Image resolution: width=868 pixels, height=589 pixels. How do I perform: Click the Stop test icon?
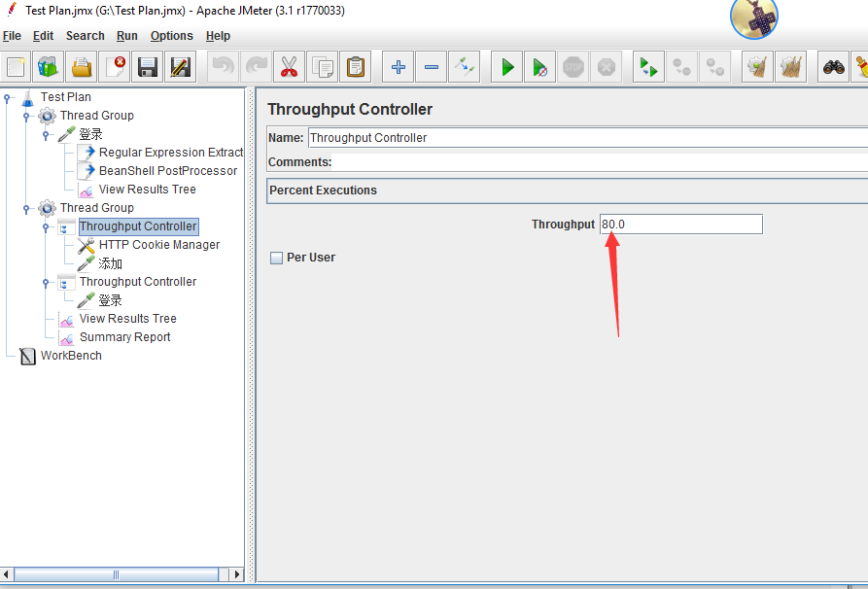(573, 67)
